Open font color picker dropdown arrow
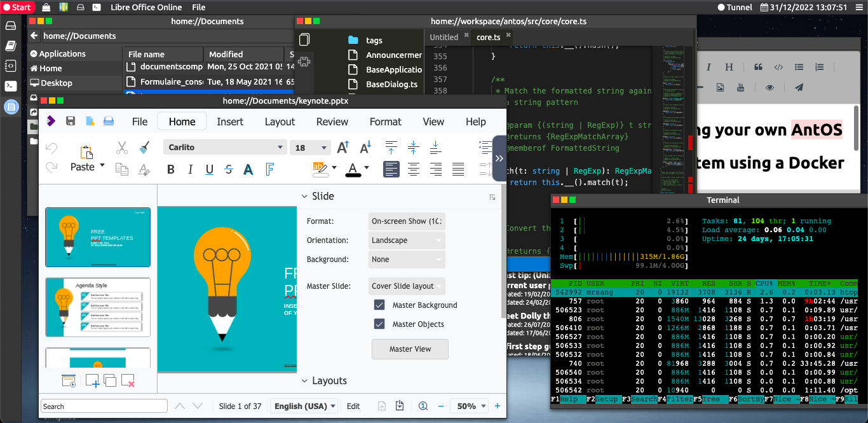868x423 pixels. 367,169
